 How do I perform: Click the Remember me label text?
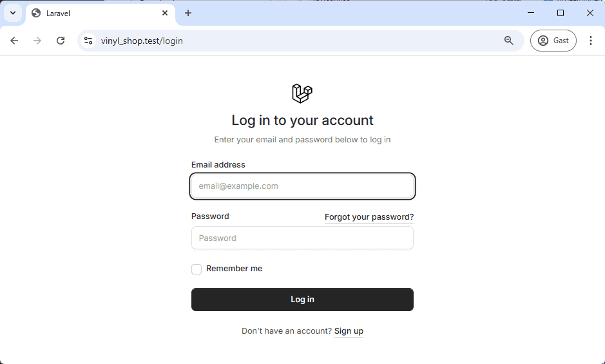click(235, 269)
